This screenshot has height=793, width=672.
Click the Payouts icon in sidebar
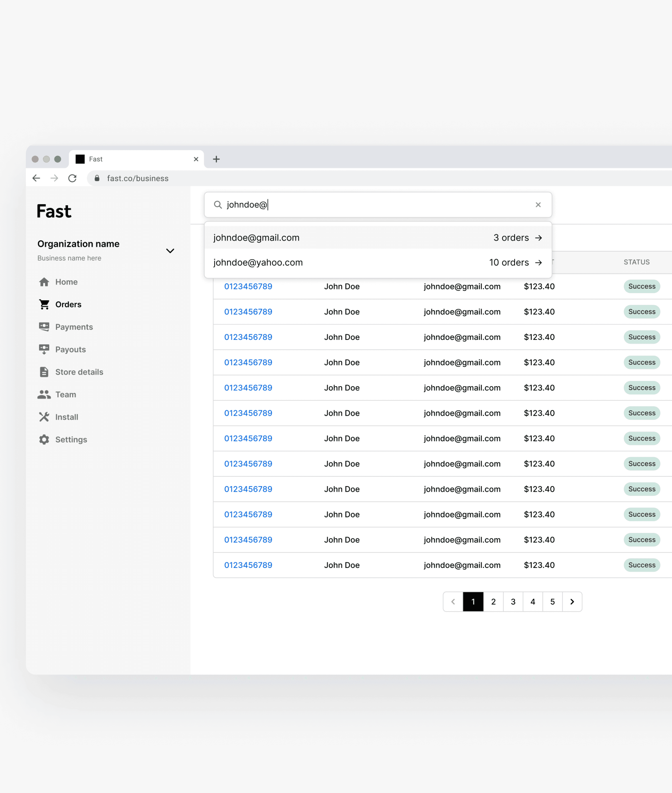(x=44, y=350)
